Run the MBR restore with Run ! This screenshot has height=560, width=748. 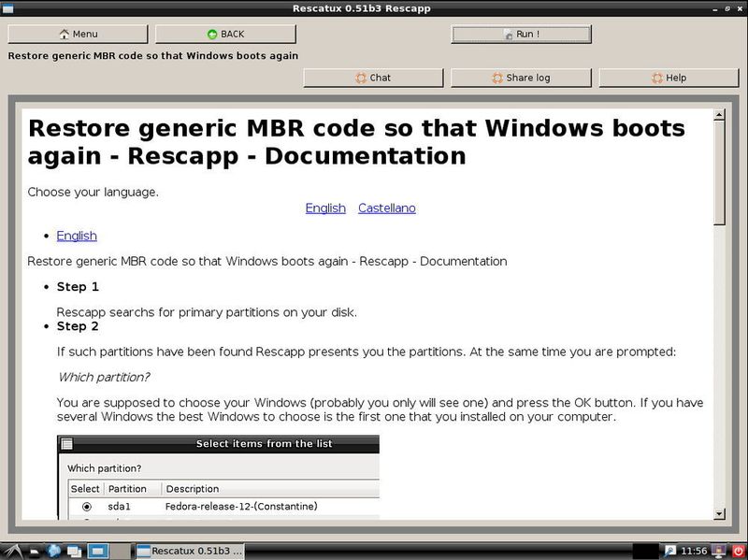[521, 34]
